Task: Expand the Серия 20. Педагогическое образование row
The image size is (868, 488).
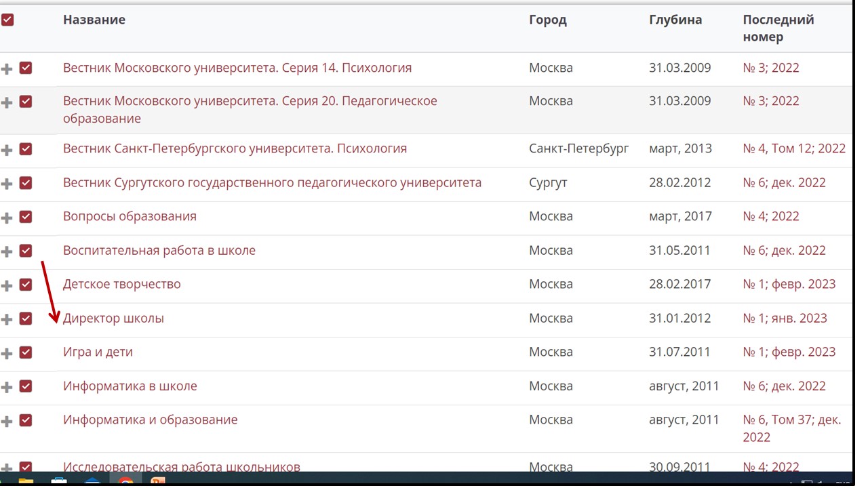Action: tap(7, 102)
